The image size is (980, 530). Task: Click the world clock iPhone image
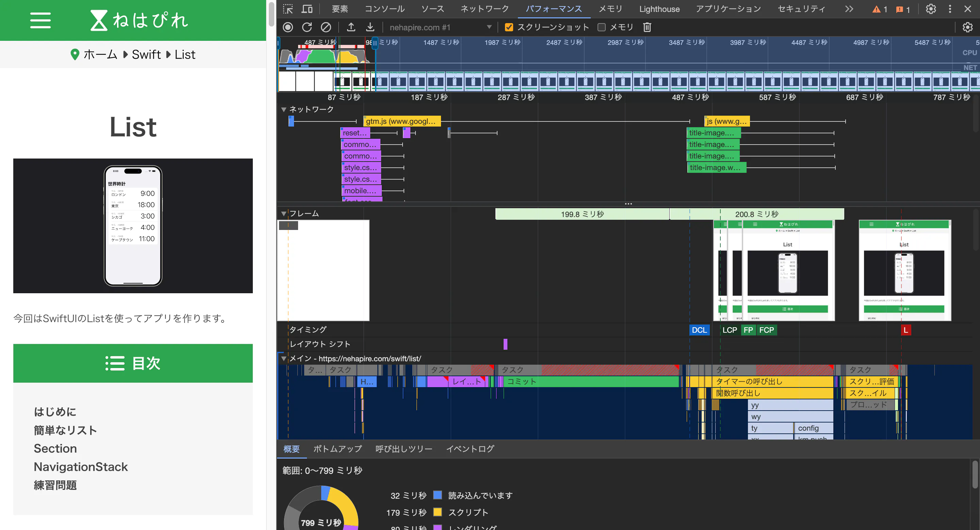point(133,226)
